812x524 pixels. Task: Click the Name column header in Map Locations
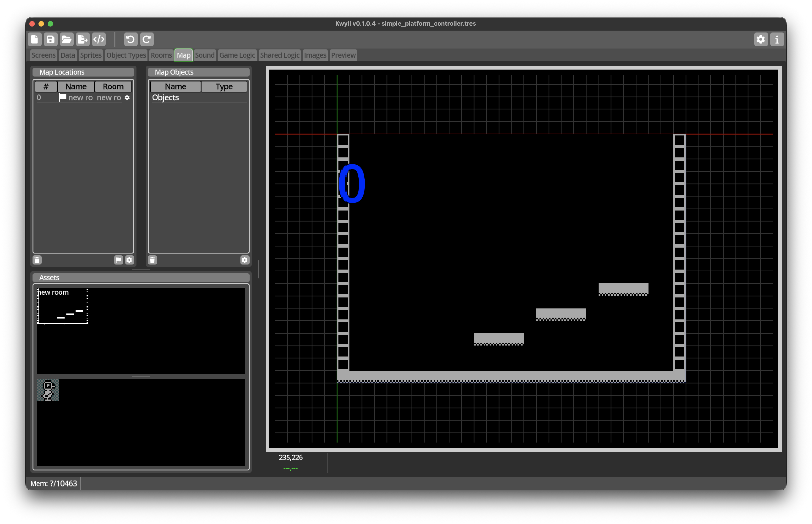click(76, 86)
